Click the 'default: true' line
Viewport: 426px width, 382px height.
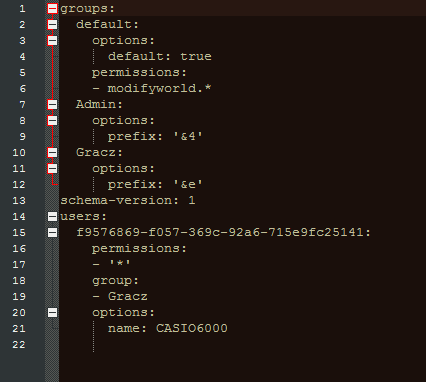(160, 56)
